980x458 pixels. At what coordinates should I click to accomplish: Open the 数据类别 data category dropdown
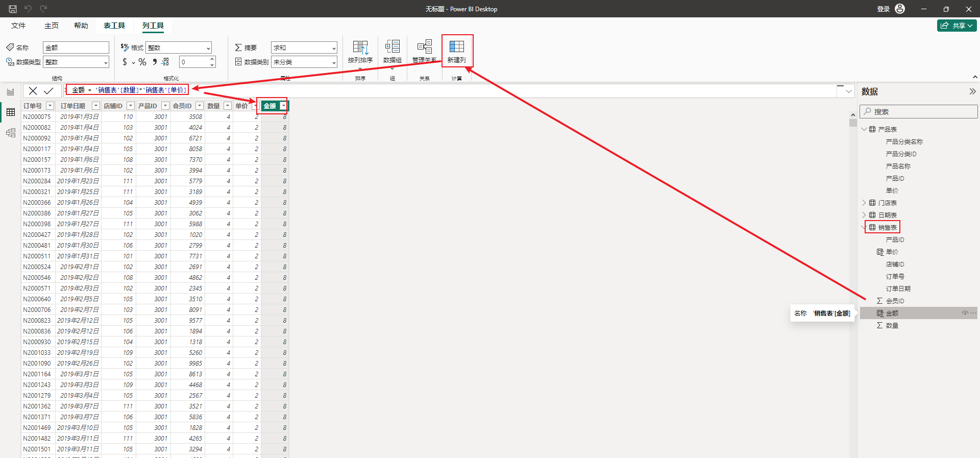(304, 62)
